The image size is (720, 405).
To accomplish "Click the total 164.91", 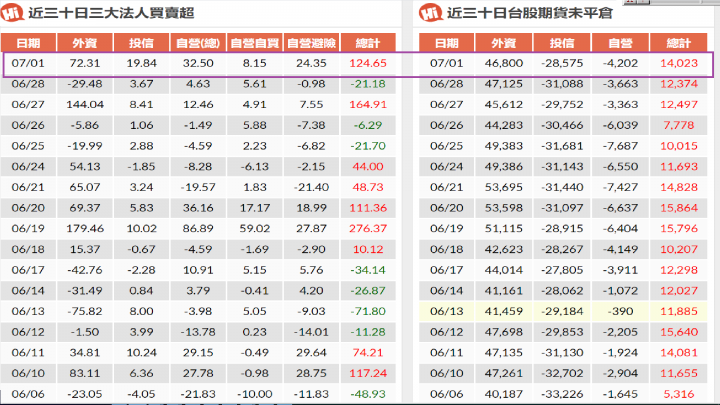I will [368, 104].
